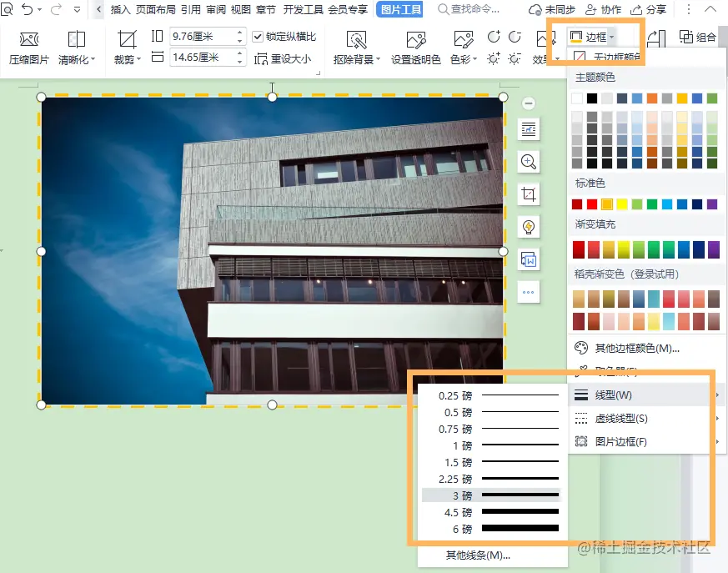Viewport: 728px width, 573px height.
Task: Click the more options vertical dots icon
Action: coord(688,9)
